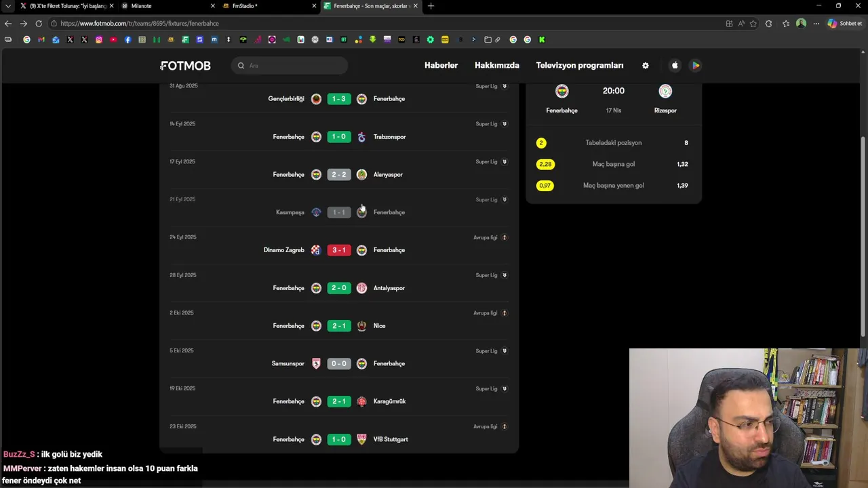Open Gençlerbirliği 1-3 Fenerbahçe match score
The image size is (868, 488).
tap(339, 99)
